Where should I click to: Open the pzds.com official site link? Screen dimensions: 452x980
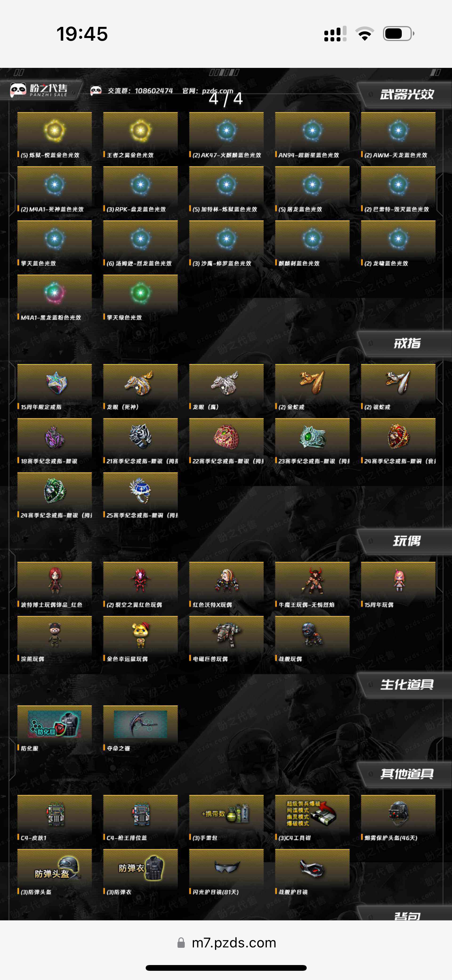tap(217, 91)
